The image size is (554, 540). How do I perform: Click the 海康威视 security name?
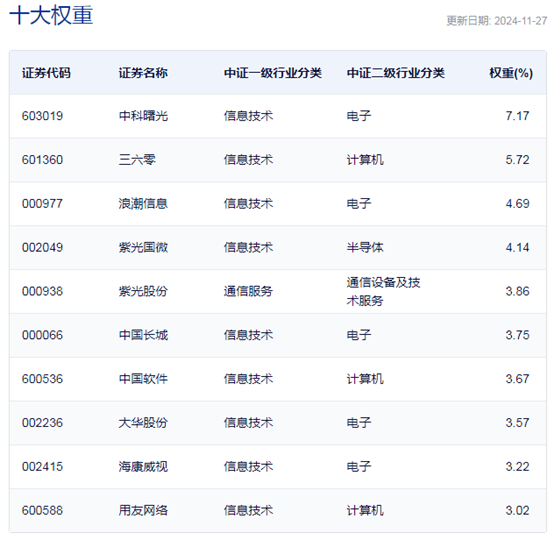(143, 466)
